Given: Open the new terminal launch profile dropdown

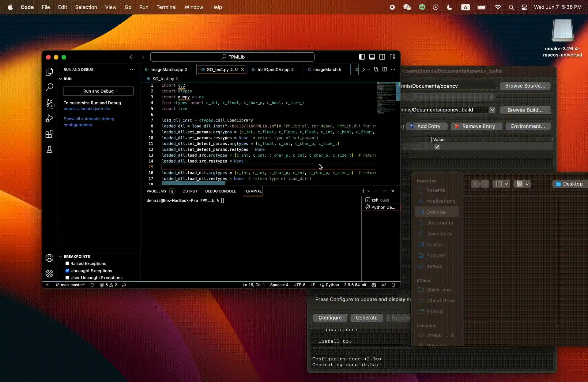Looking at the screenshot, I should [x=369, y=191].
